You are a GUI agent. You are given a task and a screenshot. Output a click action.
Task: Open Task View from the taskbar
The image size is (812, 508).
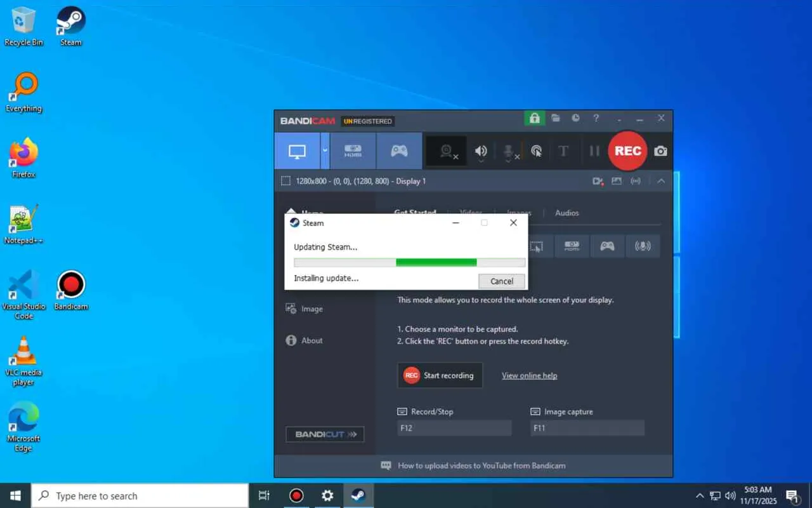(265, 496)
